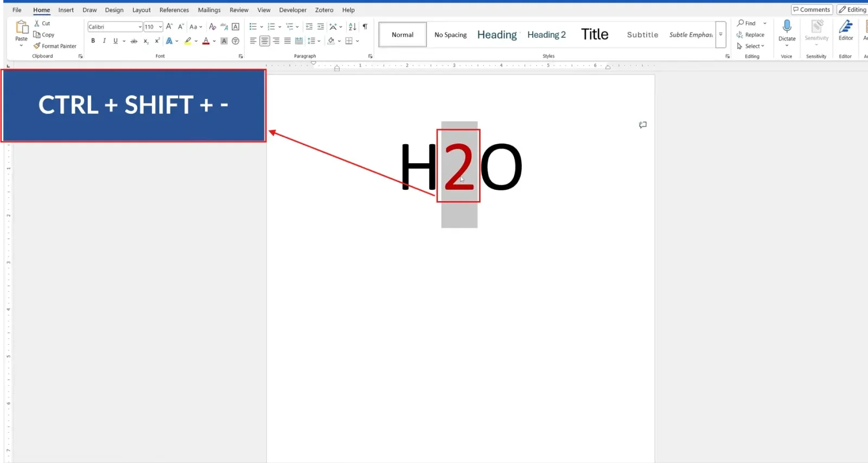Image resolution: width=868 pixels, height=463 pixels.
Task: Click the comment icon in page margin
Action: click(643, 125)
